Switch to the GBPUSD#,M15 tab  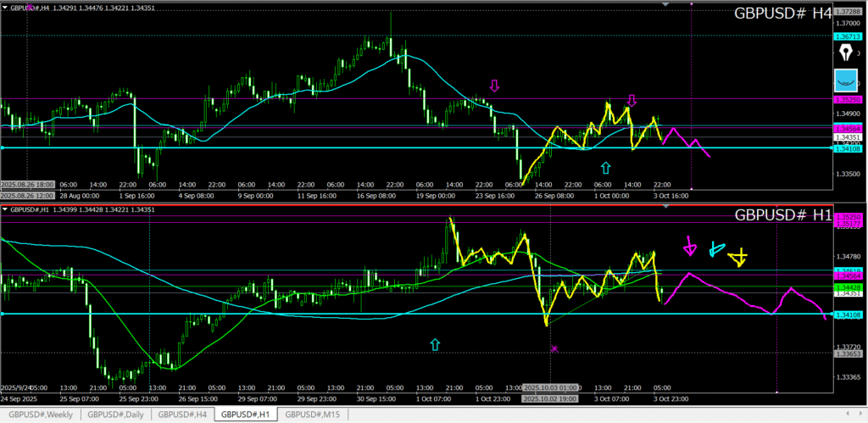click(x=313, y=415)
